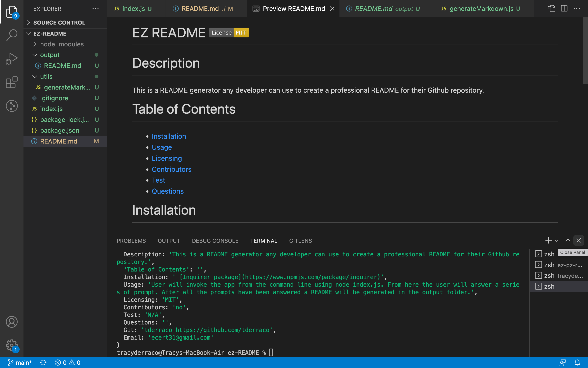Expand the Source Control section

pos(65,22)
